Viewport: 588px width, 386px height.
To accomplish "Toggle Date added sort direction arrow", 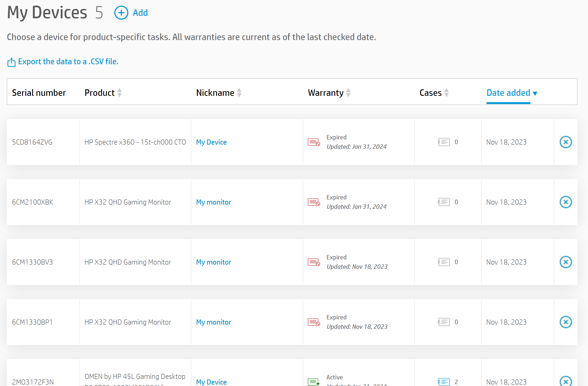I will [535, 94].
